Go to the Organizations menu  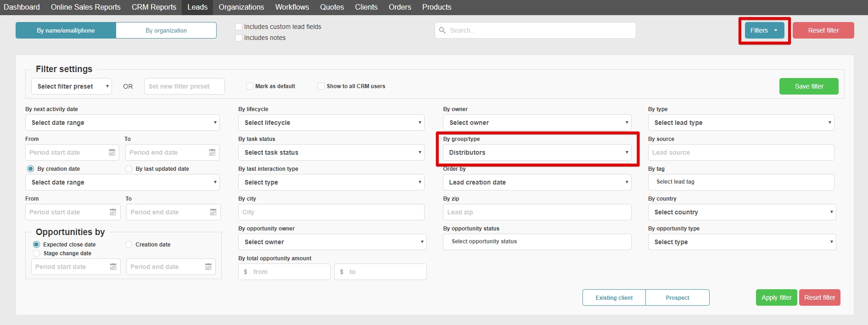click(x=241, y=7)
